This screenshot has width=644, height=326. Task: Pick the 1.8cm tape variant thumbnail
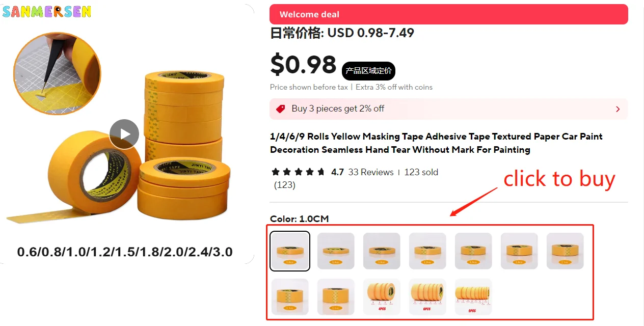(519, 251)
